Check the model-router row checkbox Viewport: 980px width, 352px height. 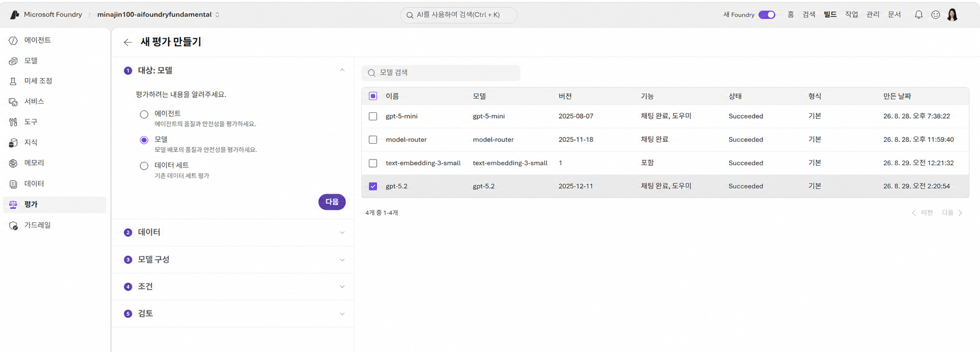coord(373,139)
